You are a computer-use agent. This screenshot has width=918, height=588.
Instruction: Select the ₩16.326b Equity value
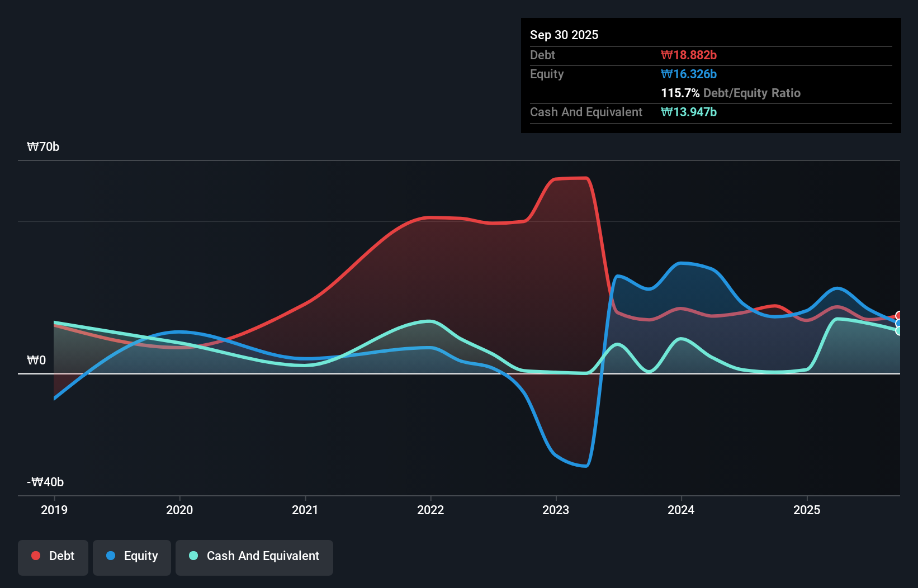coord(689,74)
